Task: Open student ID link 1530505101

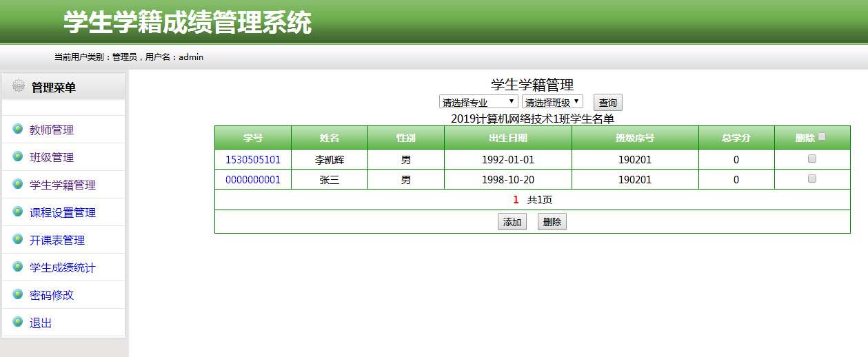Action: pyautogui.click(x=253, y=159)
